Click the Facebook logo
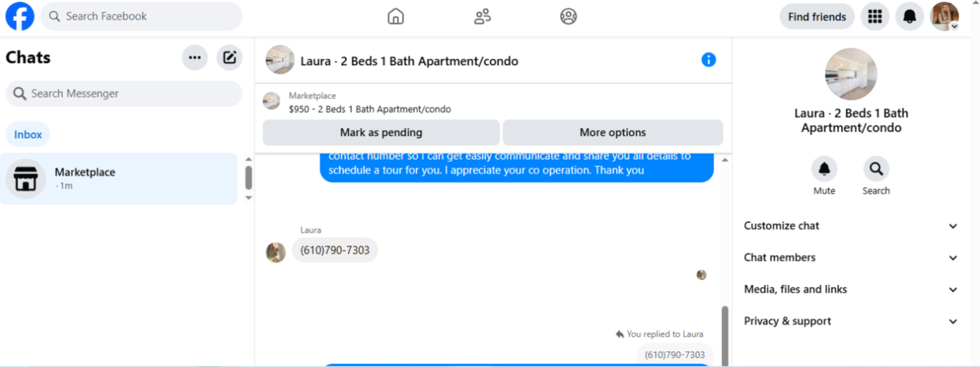The height and width of the screenshot is (367, 980). [x=20, y=16]
